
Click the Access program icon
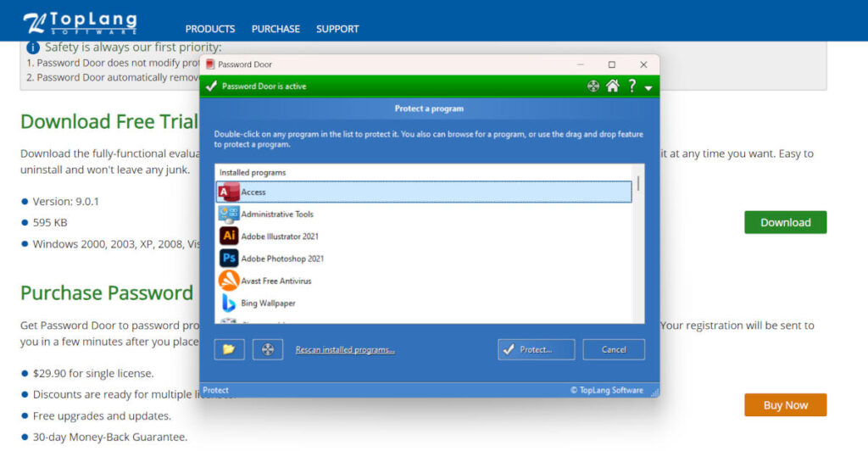pos(229,192)
